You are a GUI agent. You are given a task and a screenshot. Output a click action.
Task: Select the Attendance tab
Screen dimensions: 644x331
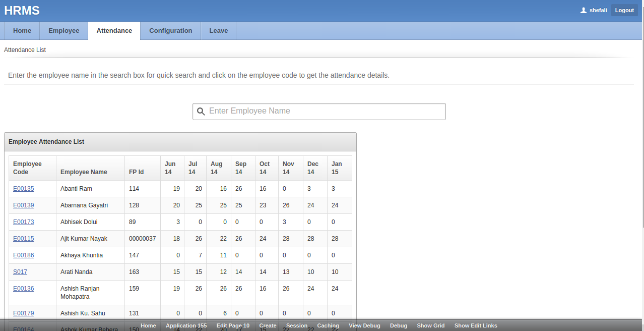pos(114,31)
